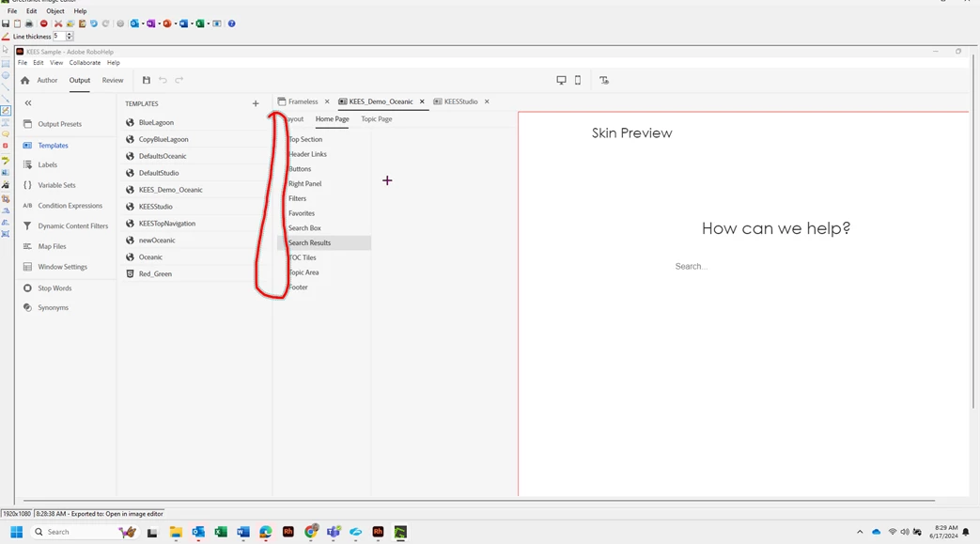Open the Topic Page tab
Screen dimensions: 980x544
point(376,118)
